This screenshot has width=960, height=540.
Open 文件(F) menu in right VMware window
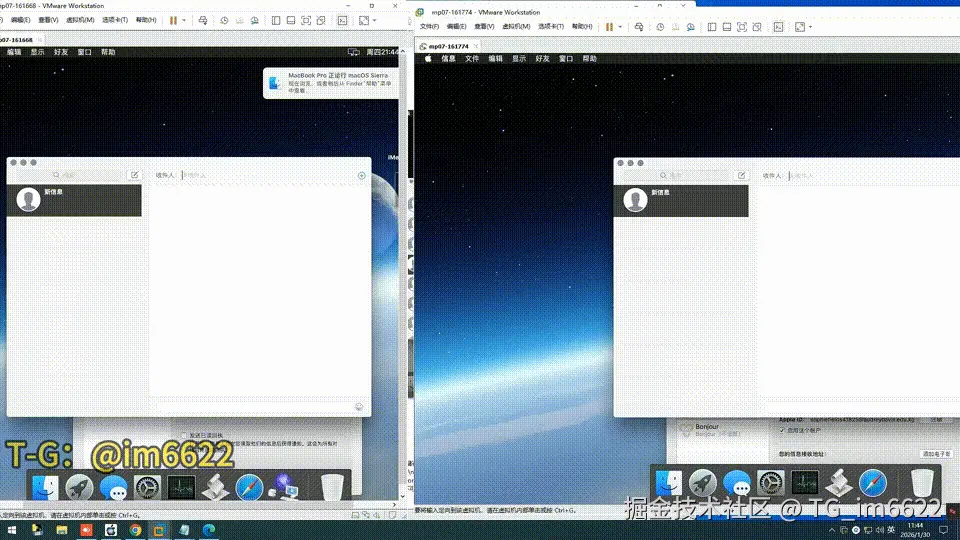[429, 26]
